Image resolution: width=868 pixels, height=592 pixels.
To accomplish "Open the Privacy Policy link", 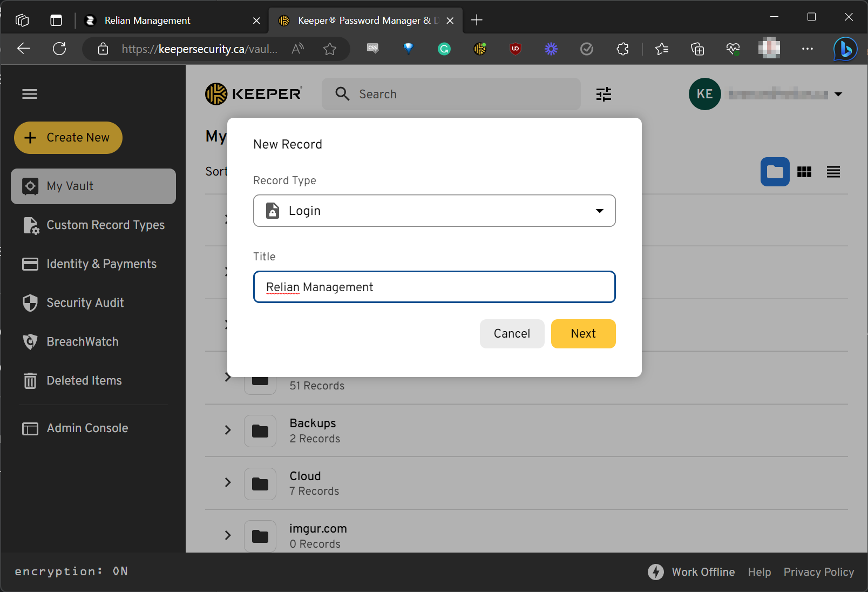I will 819,572.
